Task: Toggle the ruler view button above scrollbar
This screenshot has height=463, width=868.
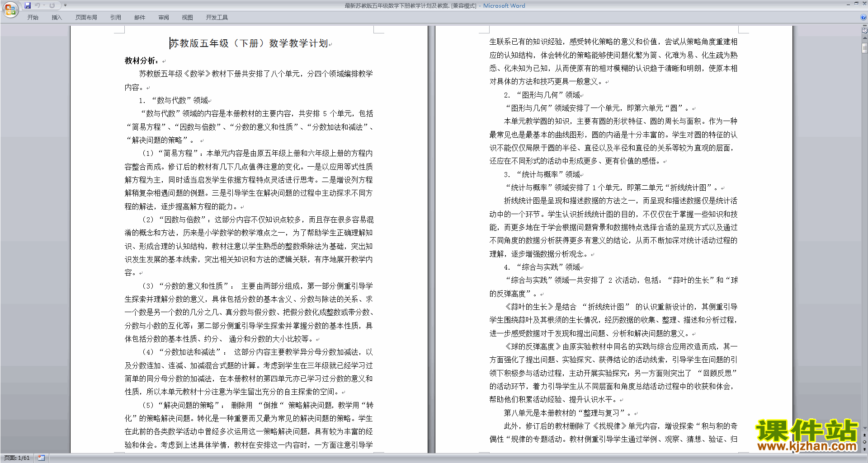Action: click(x=864, y=31)
